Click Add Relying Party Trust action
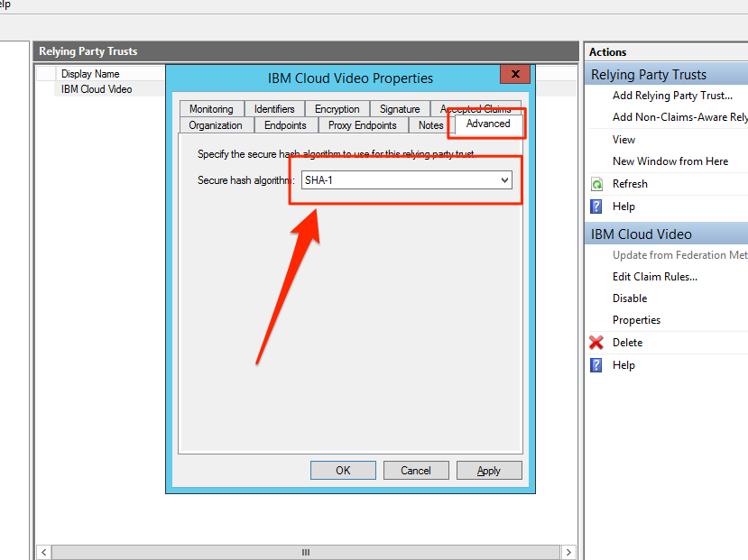Screen dimensions: 748x560 (672, 96)
